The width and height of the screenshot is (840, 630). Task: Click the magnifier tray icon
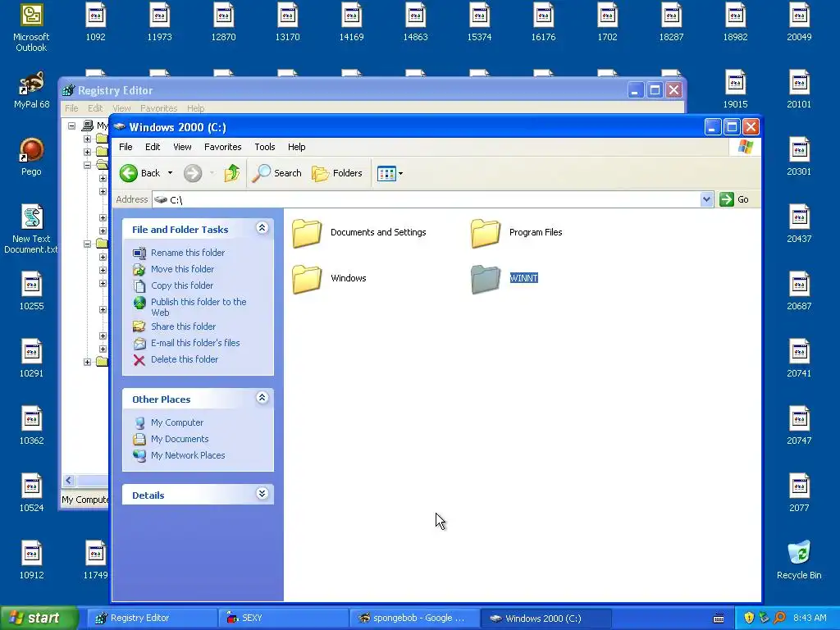pos(779,618)
